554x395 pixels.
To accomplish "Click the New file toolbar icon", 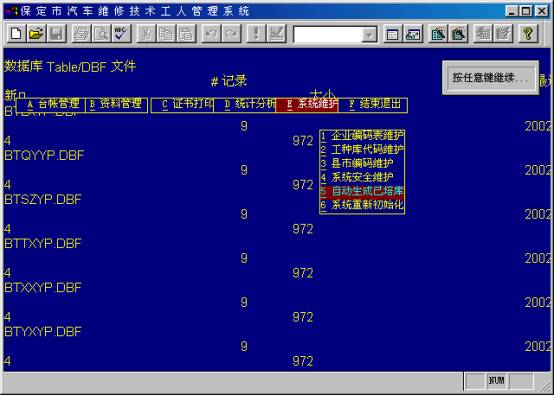I will coord(16,34).
